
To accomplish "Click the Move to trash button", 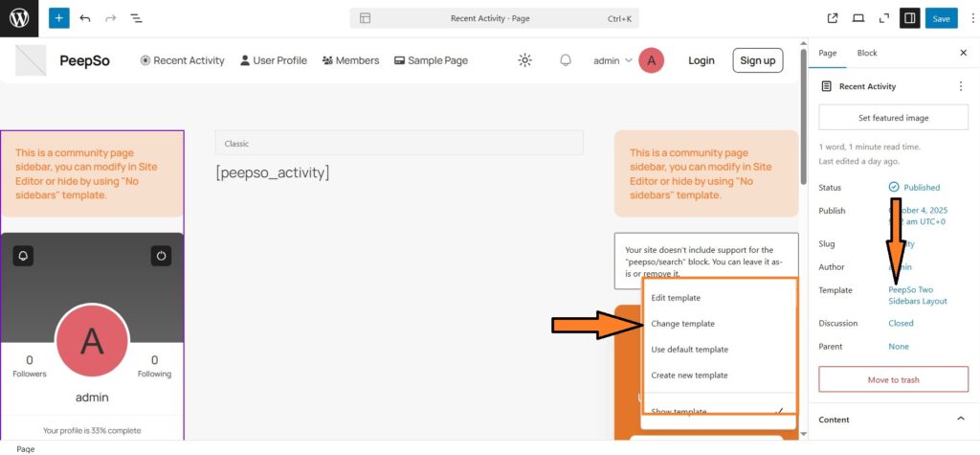I will pyautogui.click(x=893, y=379).
